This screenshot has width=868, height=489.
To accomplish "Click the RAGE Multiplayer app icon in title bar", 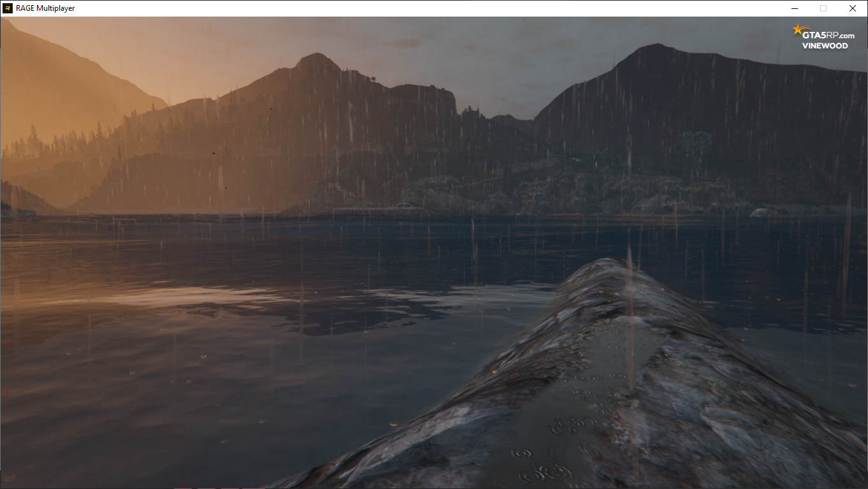I will click(x=8, y=8).
